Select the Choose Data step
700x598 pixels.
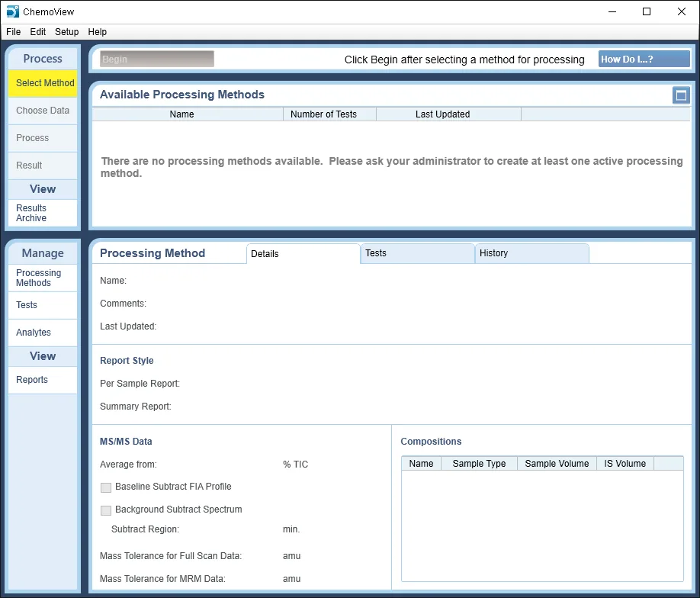(43, 111)
